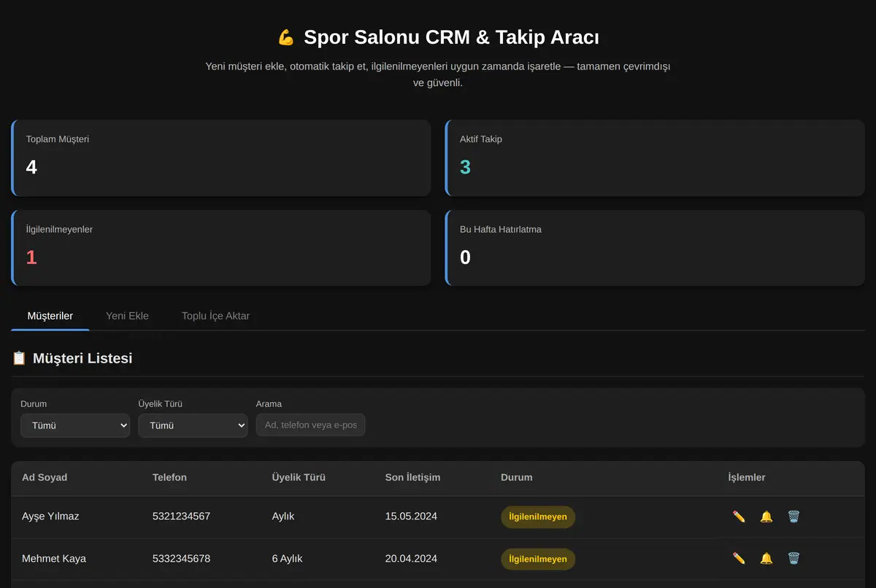Delete Ayşe Yılmaz using trash icon
The image size is (876, 588).
pos(794,517)
